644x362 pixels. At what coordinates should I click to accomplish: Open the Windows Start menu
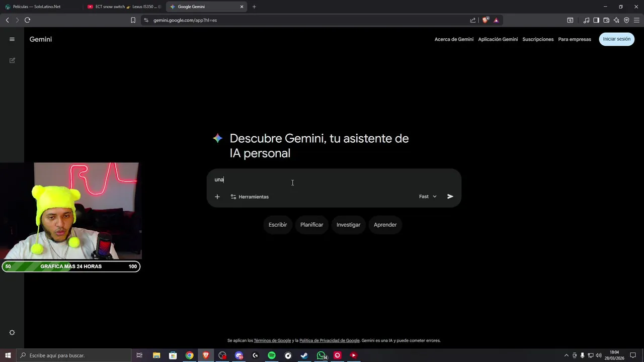[8, 355]
